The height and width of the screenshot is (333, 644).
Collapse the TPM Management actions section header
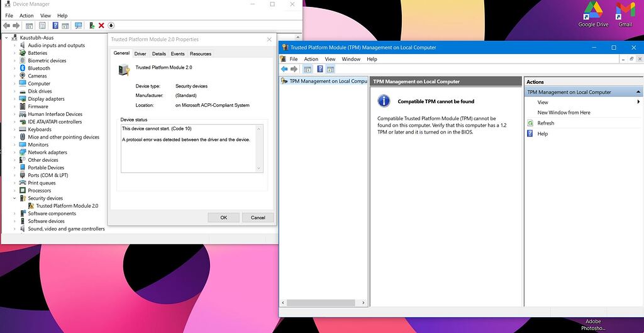coord(638,92)
